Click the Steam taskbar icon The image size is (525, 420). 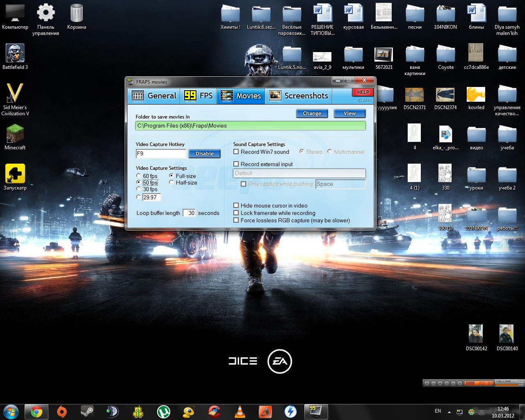click(87, 411)
